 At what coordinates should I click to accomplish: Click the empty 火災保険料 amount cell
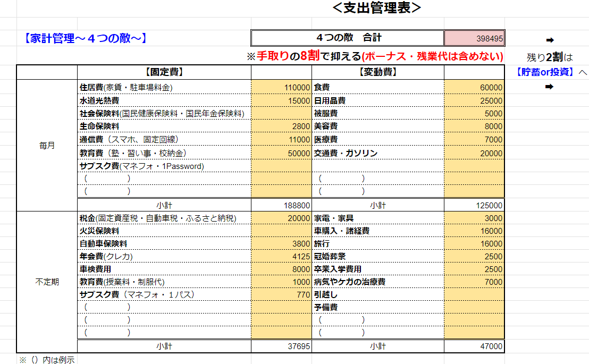coord(281,231)
